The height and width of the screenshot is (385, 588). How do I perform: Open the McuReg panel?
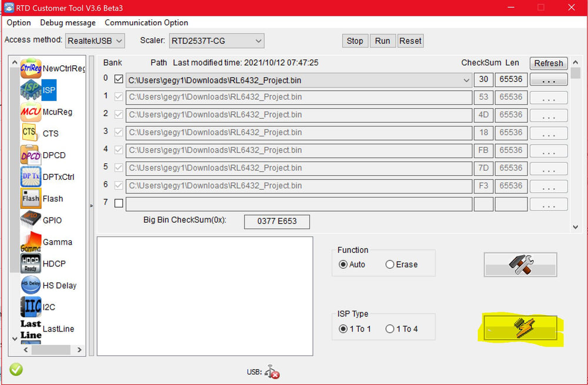(31, 112)
